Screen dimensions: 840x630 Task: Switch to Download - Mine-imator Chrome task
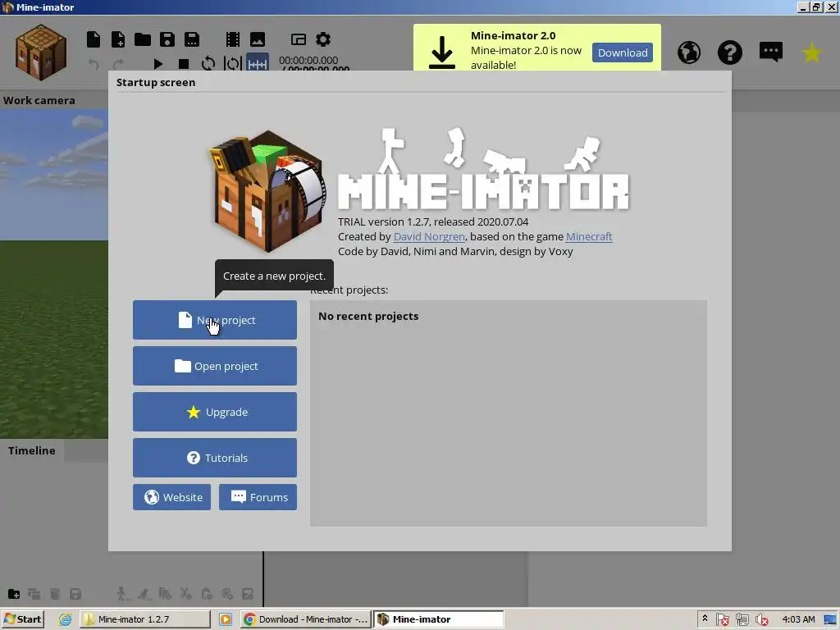click(x=305, y=619)
